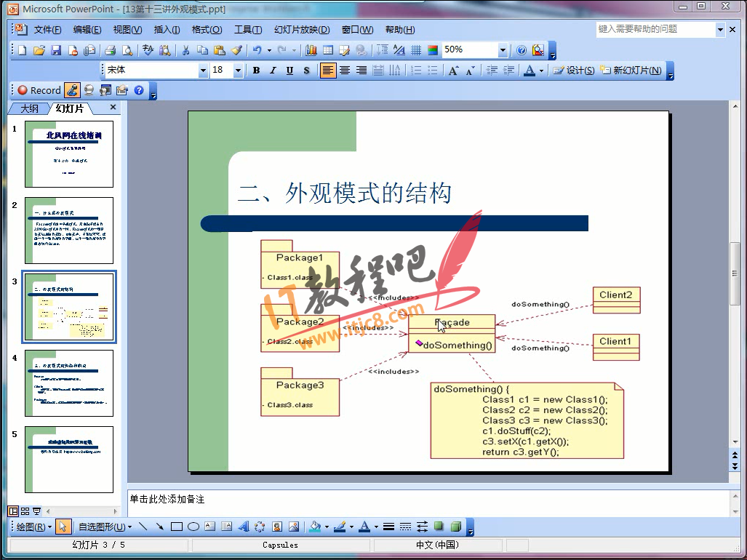
Task: Toggle text shadow
Action: tap(306, 71)
